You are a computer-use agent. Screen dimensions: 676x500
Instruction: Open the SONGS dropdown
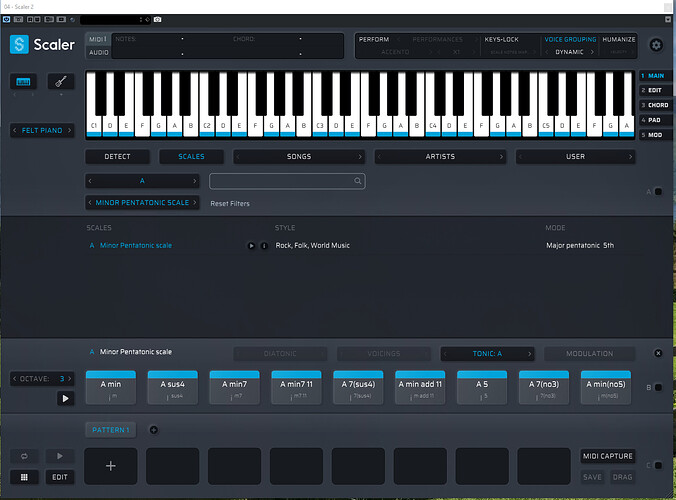click(299, 156)
